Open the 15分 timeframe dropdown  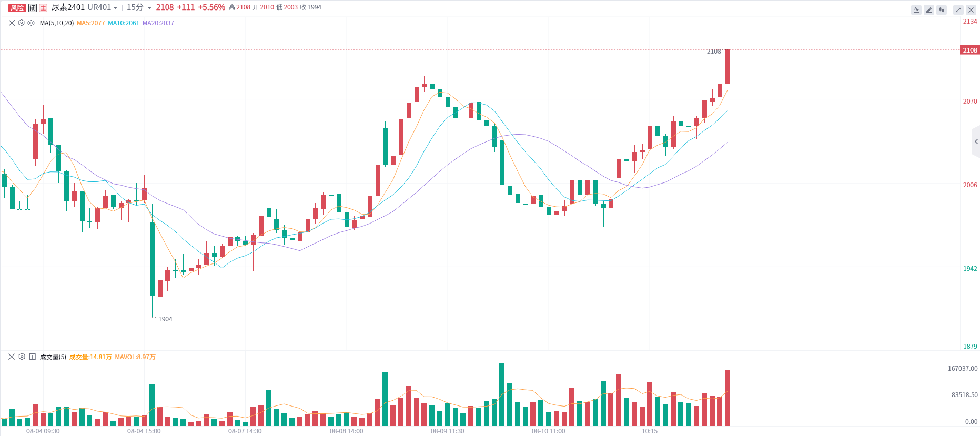coord(139,8)
